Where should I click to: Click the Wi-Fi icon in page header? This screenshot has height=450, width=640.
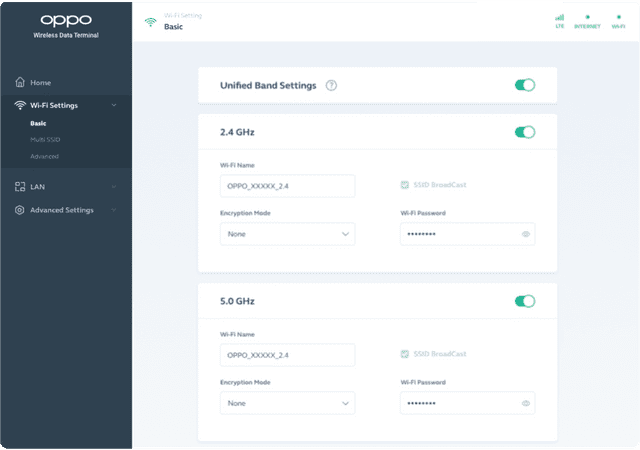tap(150, 21)
